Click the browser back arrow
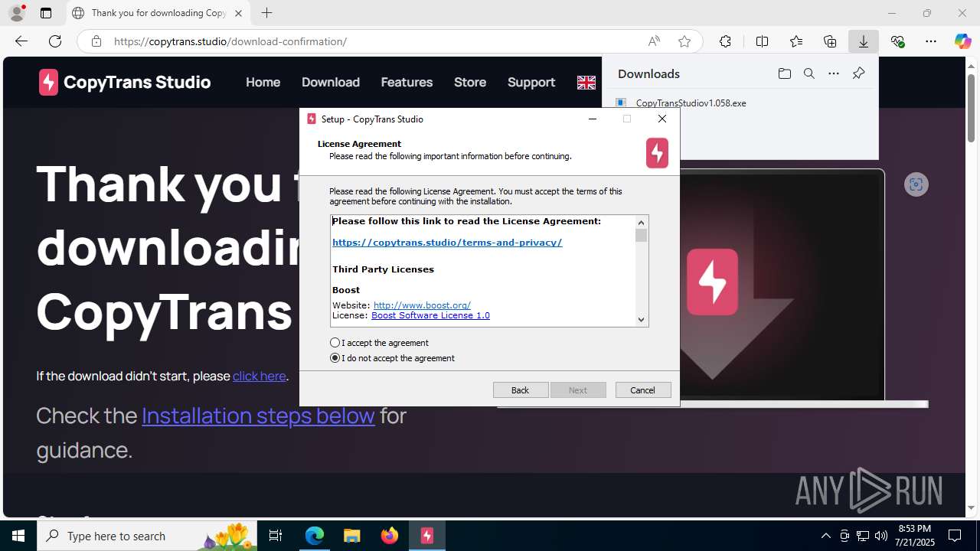 [21, 41]
